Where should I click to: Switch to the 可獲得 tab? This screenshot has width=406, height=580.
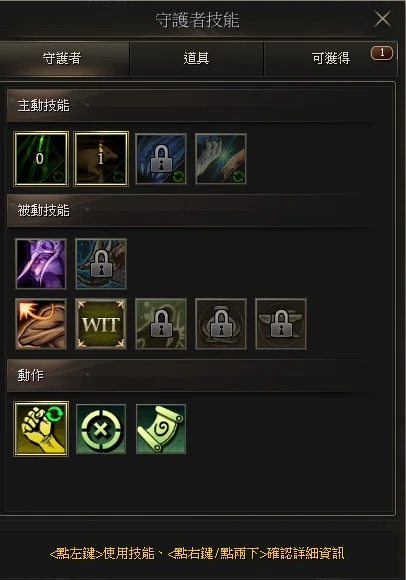click(331, 58)
